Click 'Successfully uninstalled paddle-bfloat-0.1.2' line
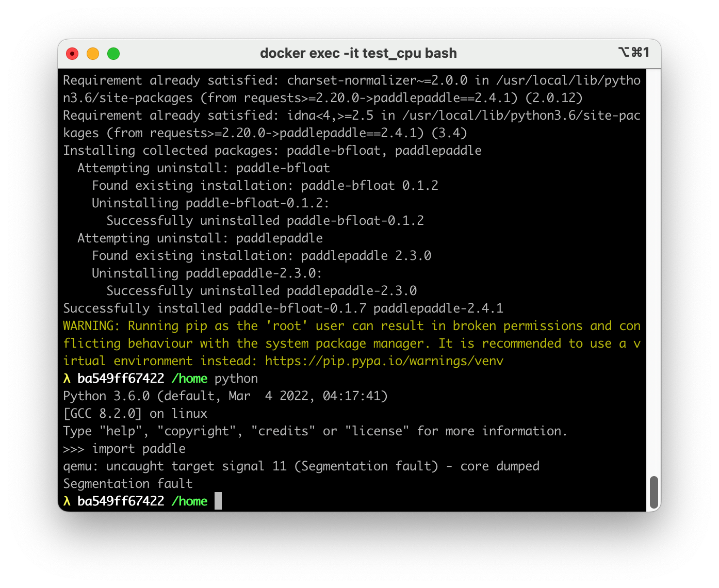The image size is (719, 588). [x=265, y=221]
